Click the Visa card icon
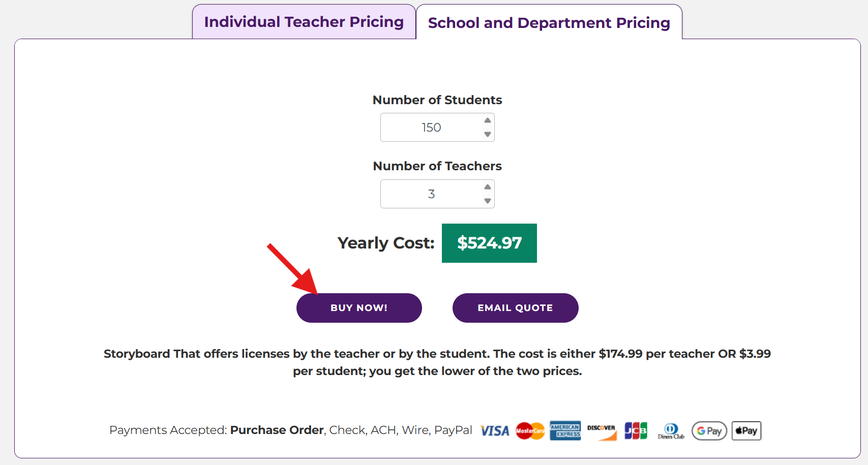The width and height of the screenshot is (868, 465). click(x=495, y=431)
